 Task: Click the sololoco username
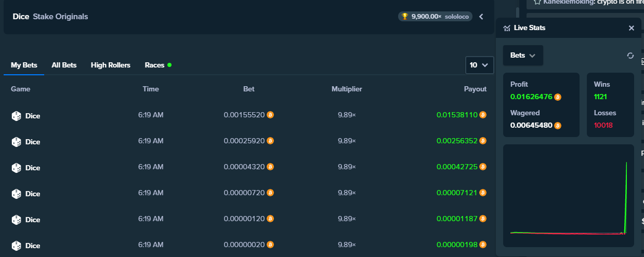tap(457, 17)
